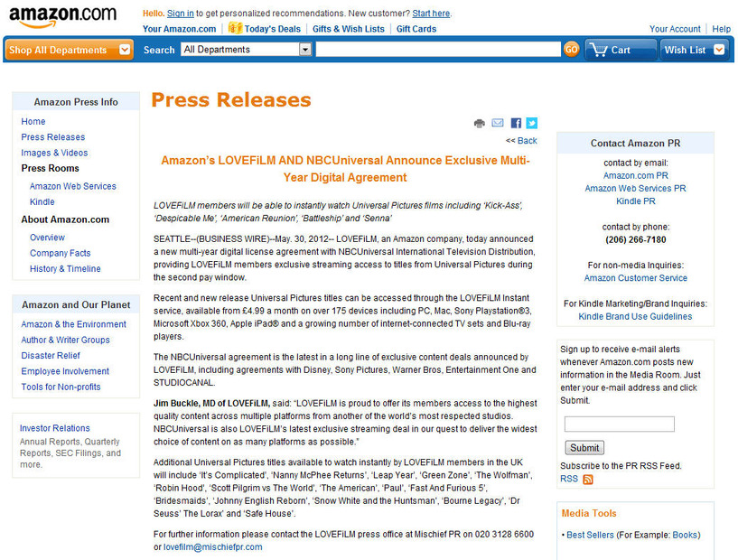Open the All Departments search category dropdown
The width and height of the screenshot is (738, 560).
[x=247, y=49]
